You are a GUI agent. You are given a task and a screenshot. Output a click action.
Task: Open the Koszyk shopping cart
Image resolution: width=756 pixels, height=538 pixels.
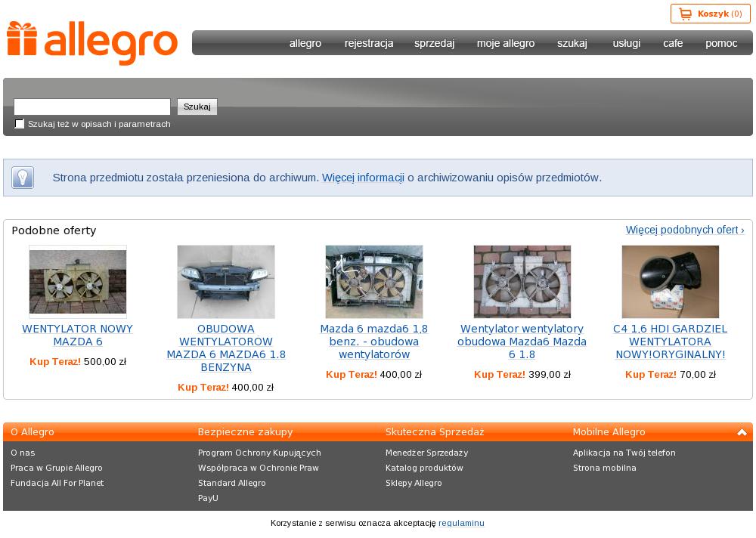pyautogui.click(x=710, y=14)
